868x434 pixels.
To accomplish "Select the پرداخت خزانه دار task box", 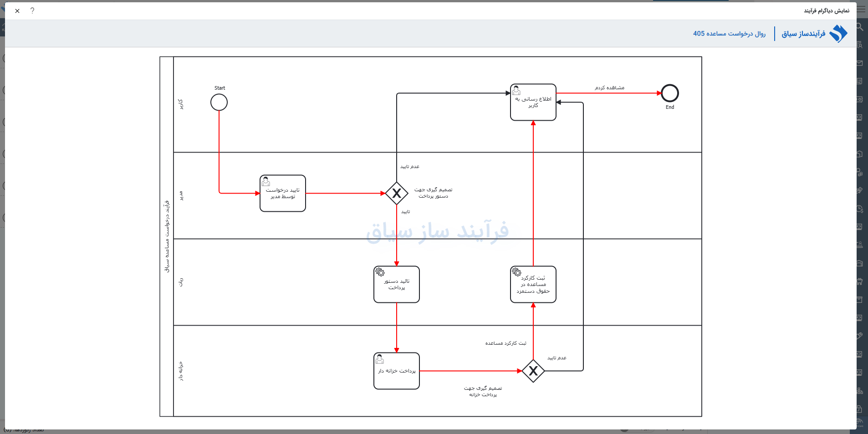I will [x=397, y=371].
